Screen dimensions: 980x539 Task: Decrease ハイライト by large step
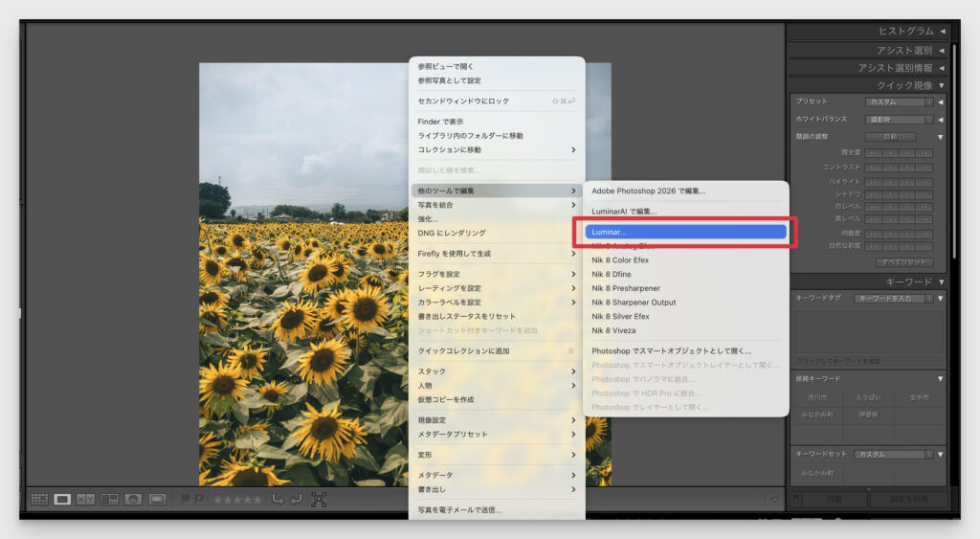pyautogui.click(x=873, y=182)
